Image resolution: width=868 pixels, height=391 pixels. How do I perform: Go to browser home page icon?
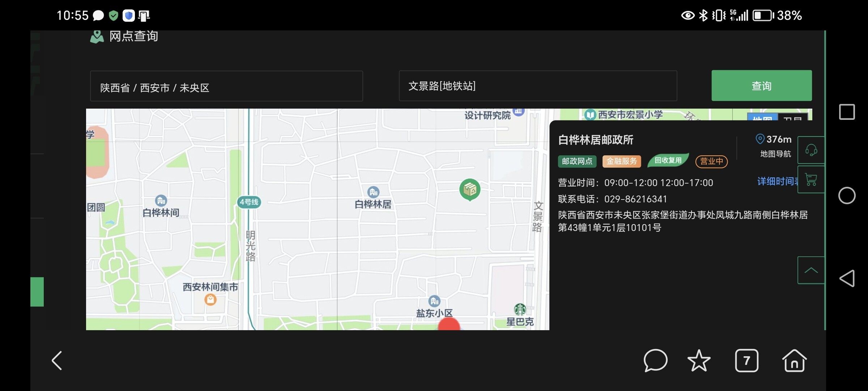point(794,361)
